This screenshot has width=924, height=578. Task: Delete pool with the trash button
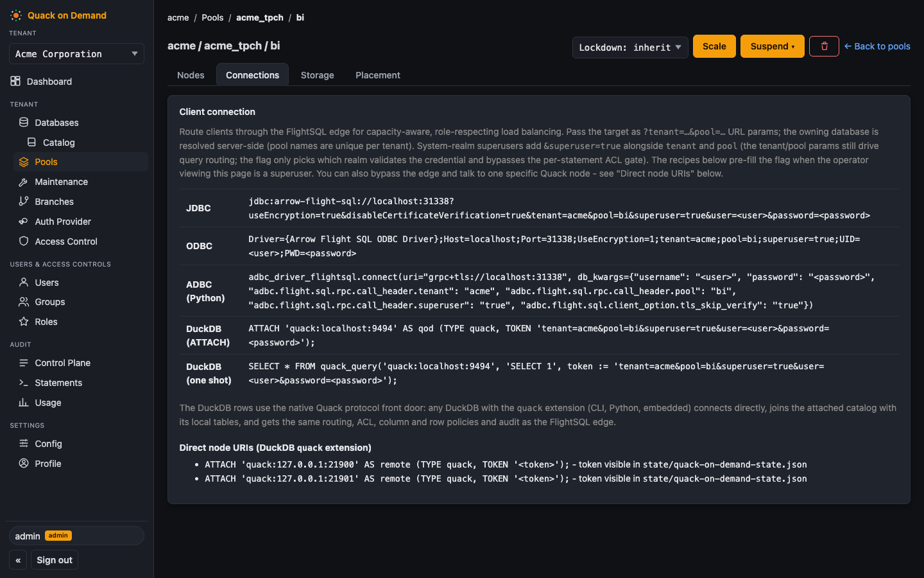click(825, 46)
